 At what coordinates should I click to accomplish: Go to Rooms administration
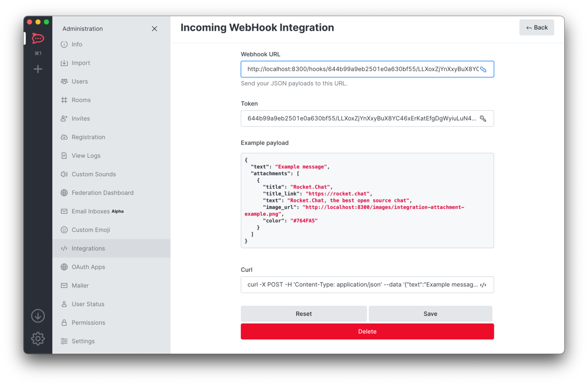(x=111, y=100)
